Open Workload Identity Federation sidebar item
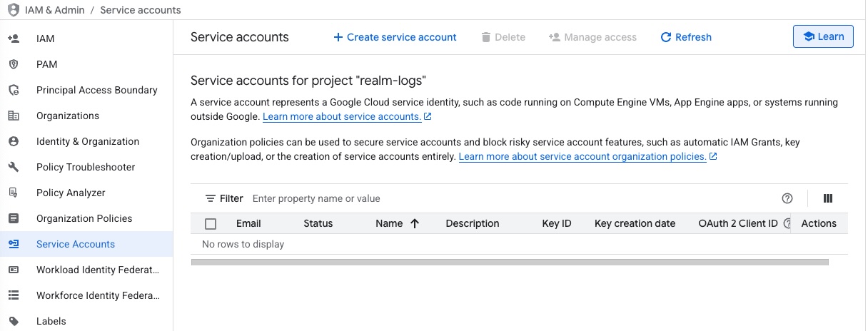This screenshot has height=331, width=868. [x=86, y=270]
